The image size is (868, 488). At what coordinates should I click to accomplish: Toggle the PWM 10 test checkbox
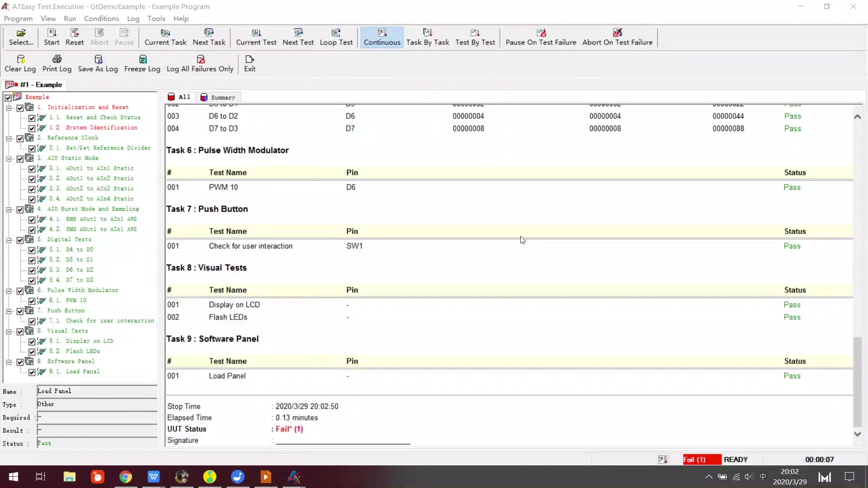[x=32, y=301]
